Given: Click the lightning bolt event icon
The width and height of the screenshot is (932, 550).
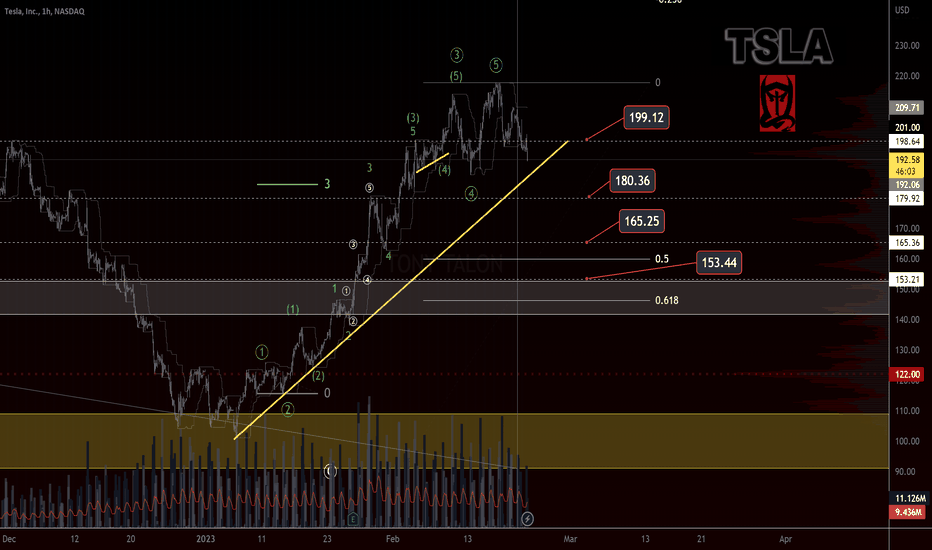Looking at the screenshot, I should [x=527, y=519].
